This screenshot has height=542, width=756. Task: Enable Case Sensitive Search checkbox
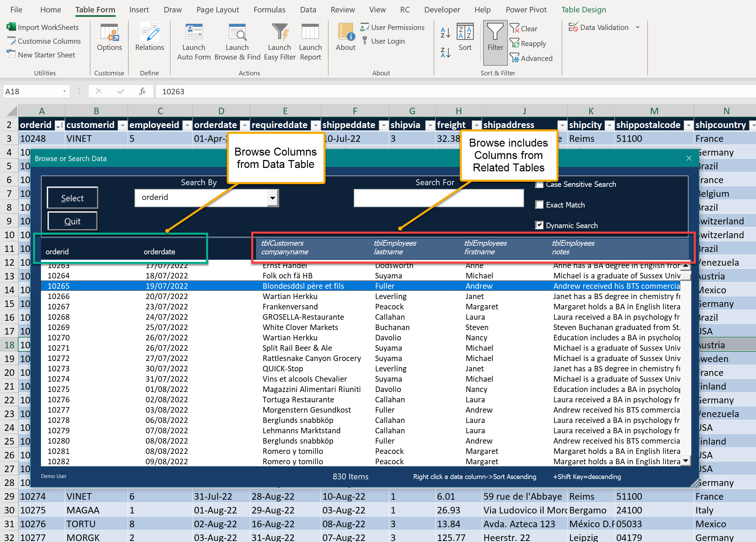point(539,184)
